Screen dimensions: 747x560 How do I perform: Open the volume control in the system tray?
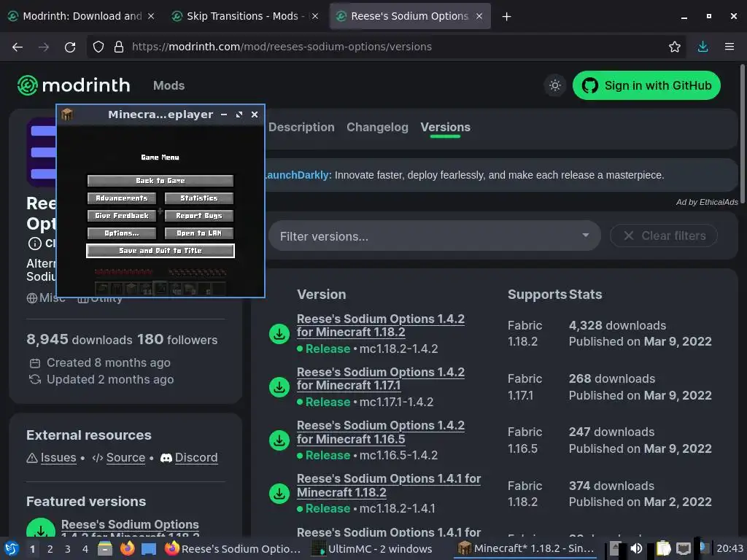coord(636,549)
